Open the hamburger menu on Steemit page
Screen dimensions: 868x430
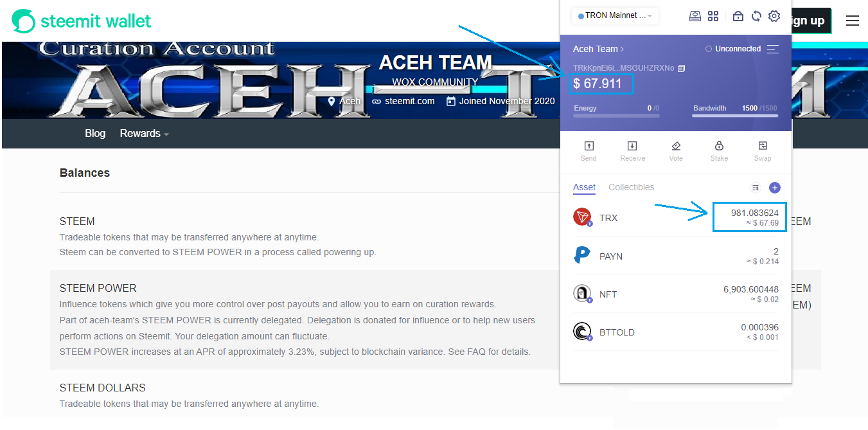[x=853, y=21]
